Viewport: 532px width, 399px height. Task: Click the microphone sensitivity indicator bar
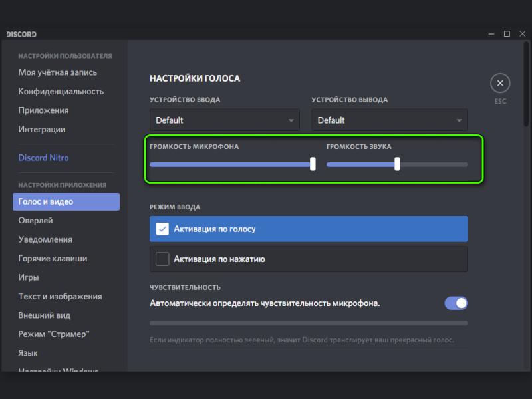click(x=309, y=323)
